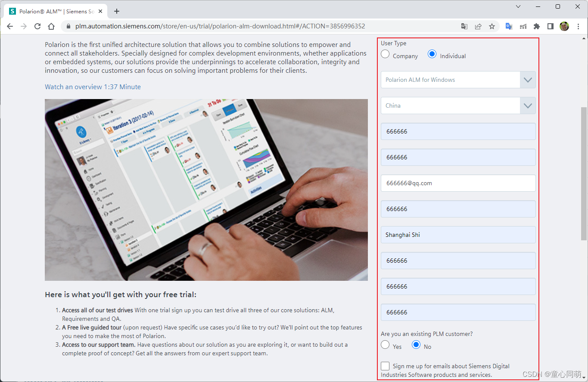Click 'Access to our support team.' text
The height and width of the screenshot is (382, 588).
point(99,345)
